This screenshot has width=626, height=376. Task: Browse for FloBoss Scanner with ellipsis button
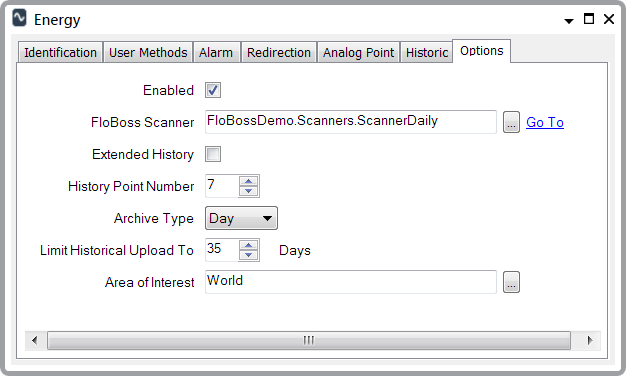tap(511, 122)
